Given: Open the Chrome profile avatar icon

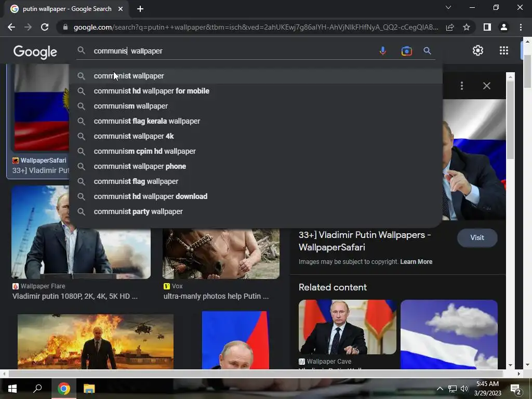Looking at the screenshot, I should click(x=504, y=27).
